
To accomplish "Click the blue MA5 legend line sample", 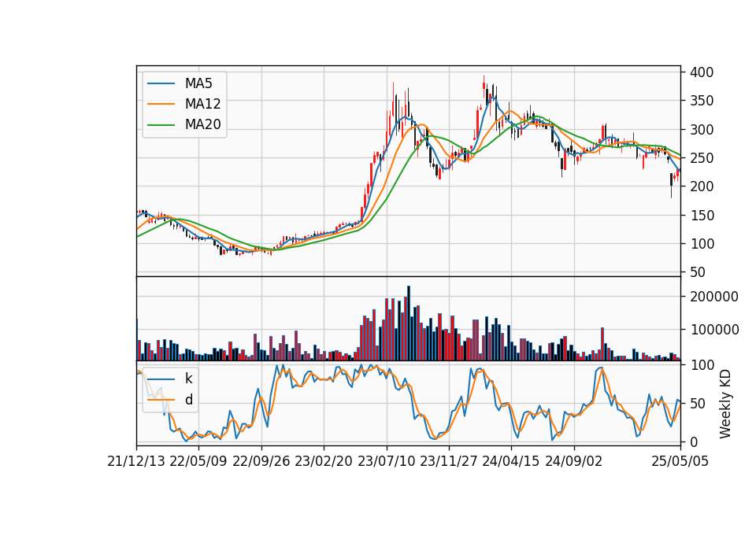I will point(161,84).
